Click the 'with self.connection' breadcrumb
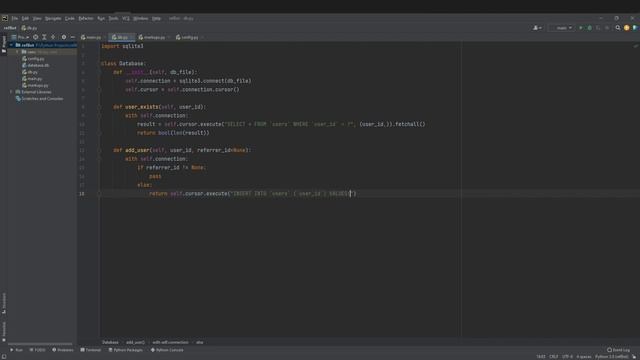640x360 pixels. click(170, 342)
